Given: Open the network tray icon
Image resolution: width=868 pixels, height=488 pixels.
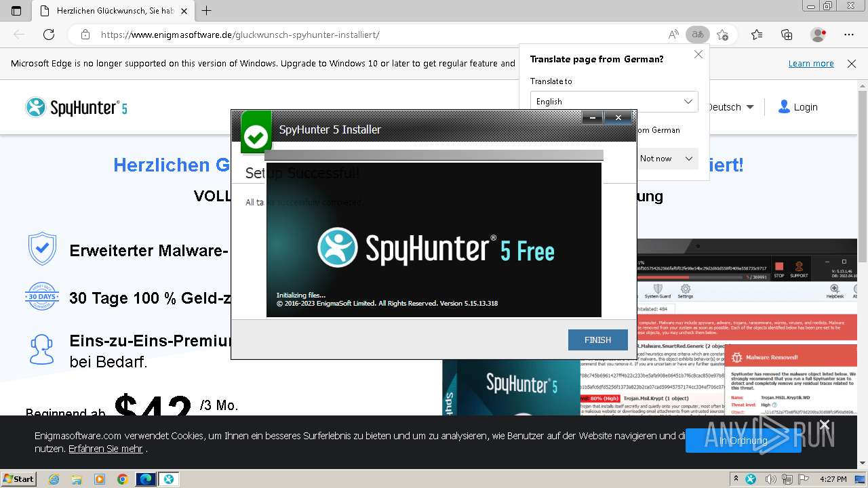Looking at the screenshot, I should 788,479.
